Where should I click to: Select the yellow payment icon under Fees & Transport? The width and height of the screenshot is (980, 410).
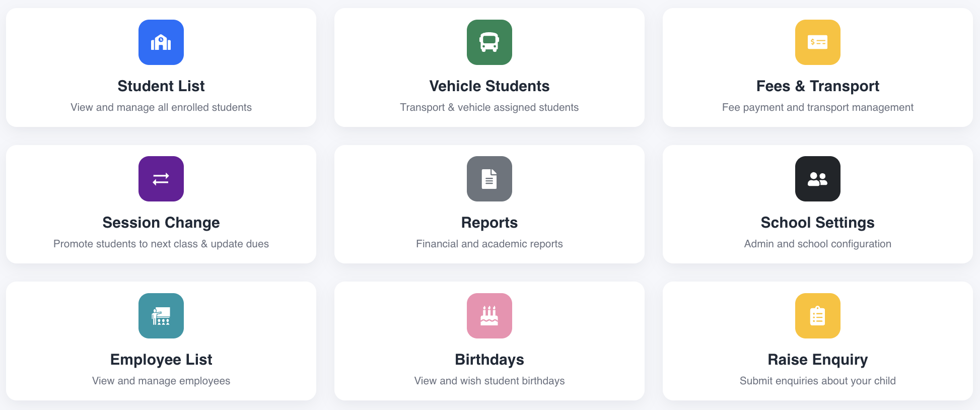coord(817,42)
